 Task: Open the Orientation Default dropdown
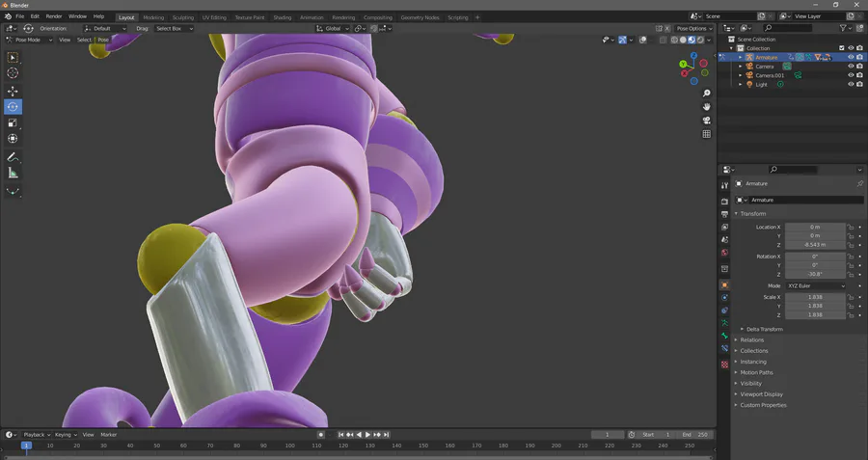tap(104, 28)
